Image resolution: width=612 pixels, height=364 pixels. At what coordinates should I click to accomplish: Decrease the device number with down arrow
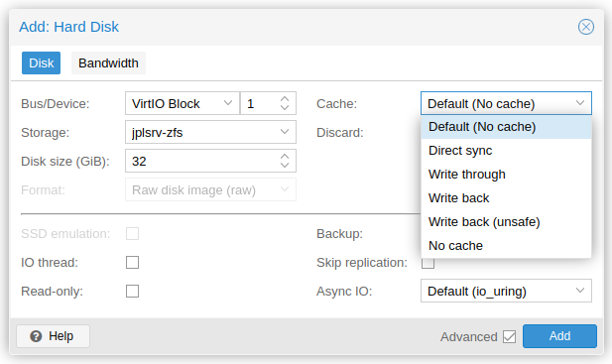click(x=285, y=108)
